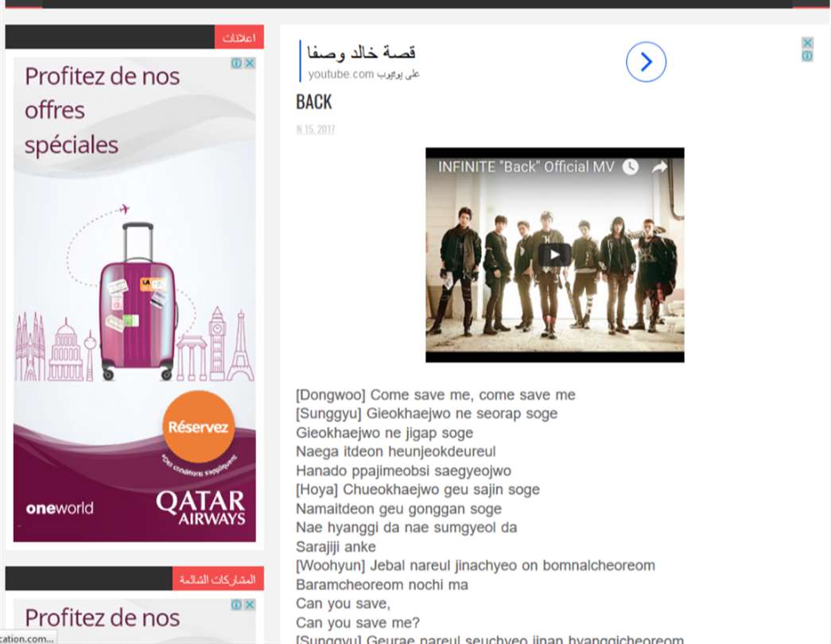Select the red ads sidebar header tab
Screen dimensions: 831x644
tap(239, 37)
